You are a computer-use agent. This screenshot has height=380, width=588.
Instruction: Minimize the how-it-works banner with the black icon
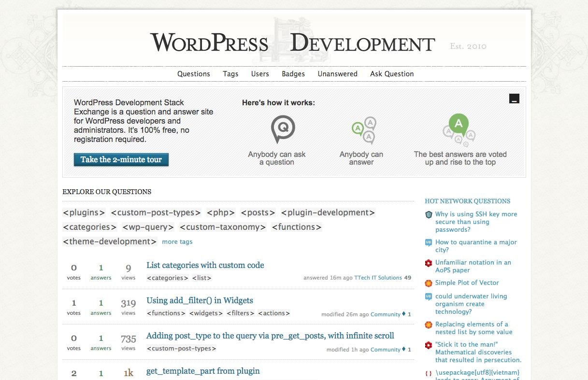tap(514, 99)
